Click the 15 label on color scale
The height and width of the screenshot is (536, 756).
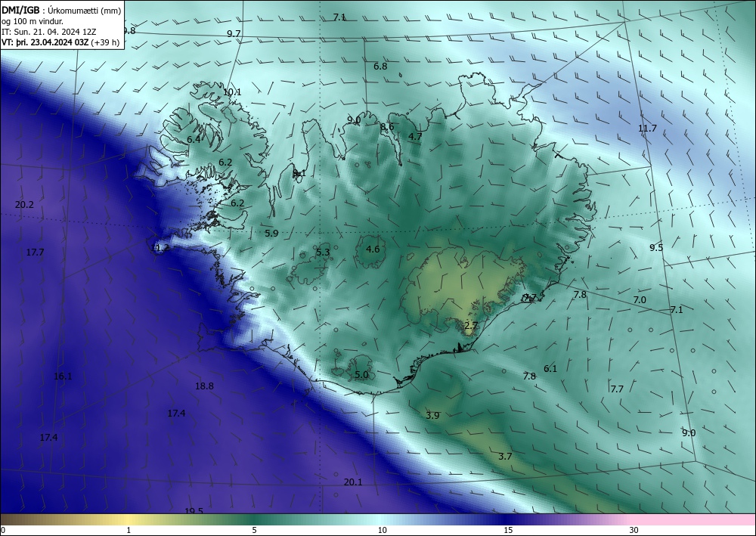508,531
